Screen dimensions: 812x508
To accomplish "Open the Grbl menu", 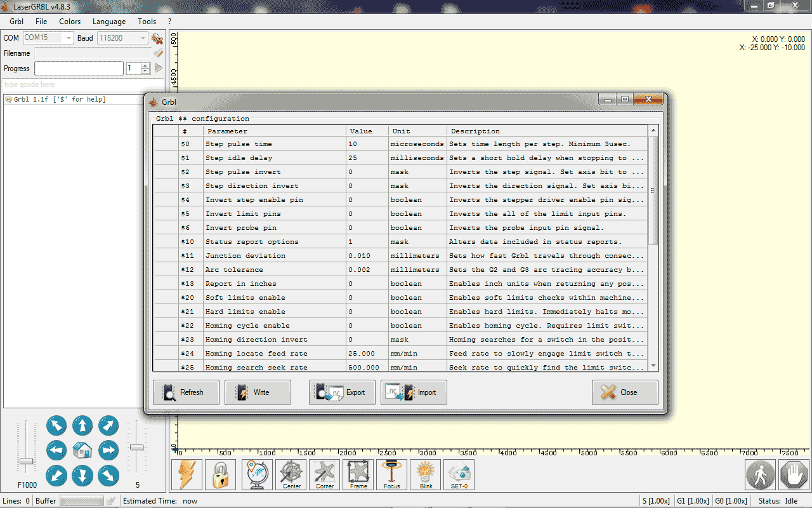I will [16, 22].
